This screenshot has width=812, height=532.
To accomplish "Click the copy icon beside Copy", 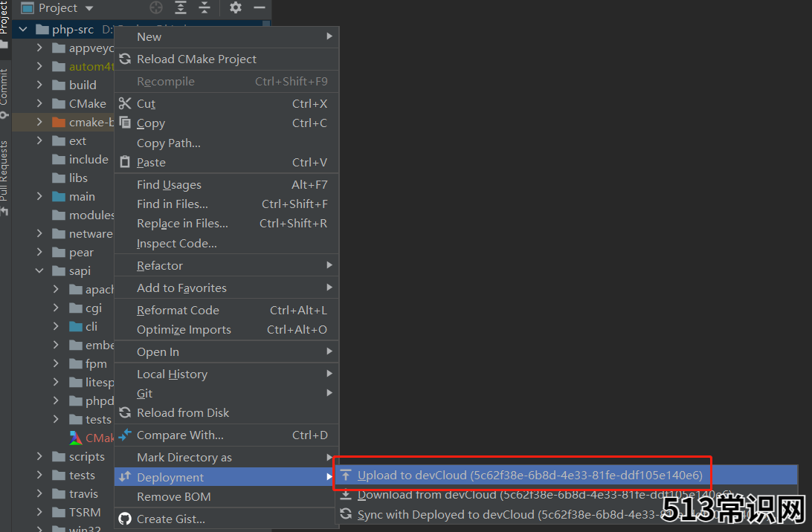I will point(125,123).
